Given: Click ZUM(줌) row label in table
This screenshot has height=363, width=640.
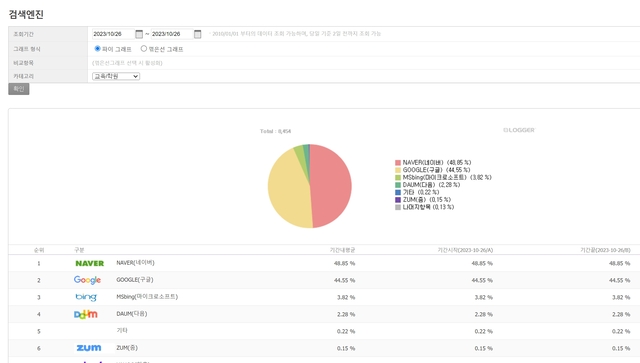Looking at the screenshot, I should (127, 348).
